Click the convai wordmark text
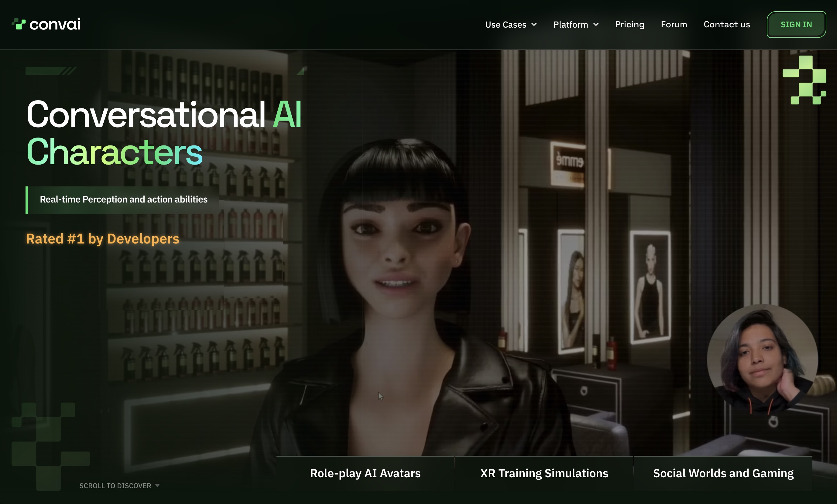This screenshot has height=504, width=837. (x=55, y=24)
